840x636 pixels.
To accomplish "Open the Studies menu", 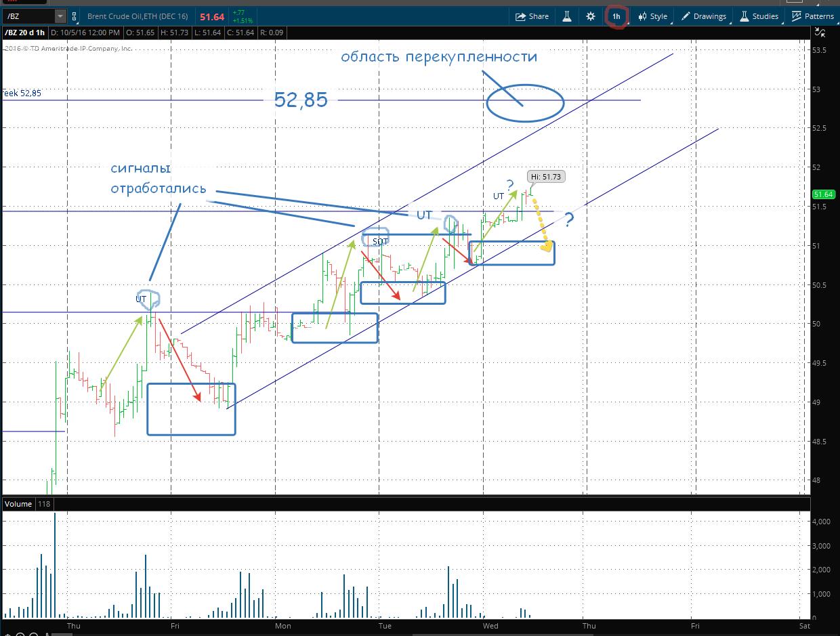I will pos(759,16).
